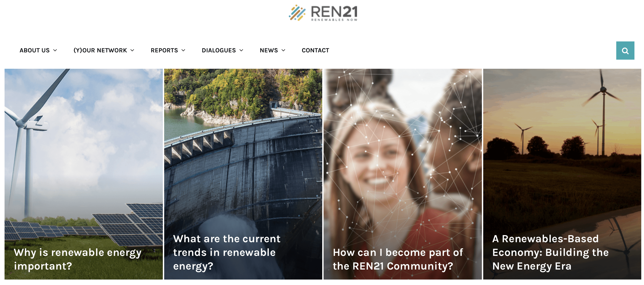Select the Reports menu label
The height and width of the screenshot is (285, 644).
164,50
